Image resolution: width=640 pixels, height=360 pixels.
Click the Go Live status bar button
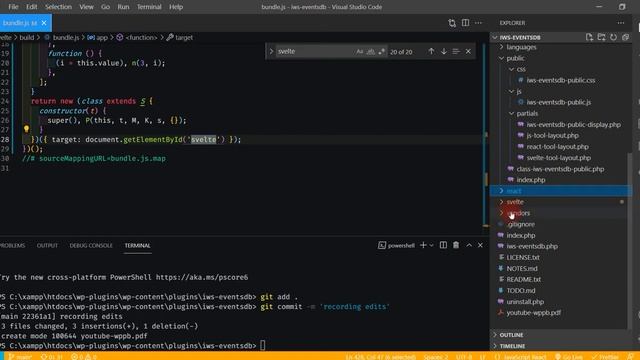[569, 357]
